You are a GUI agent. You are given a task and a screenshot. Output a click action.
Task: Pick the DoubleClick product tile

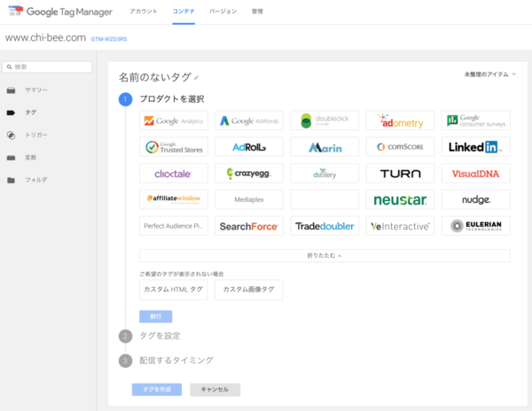[x=325, y=120]
